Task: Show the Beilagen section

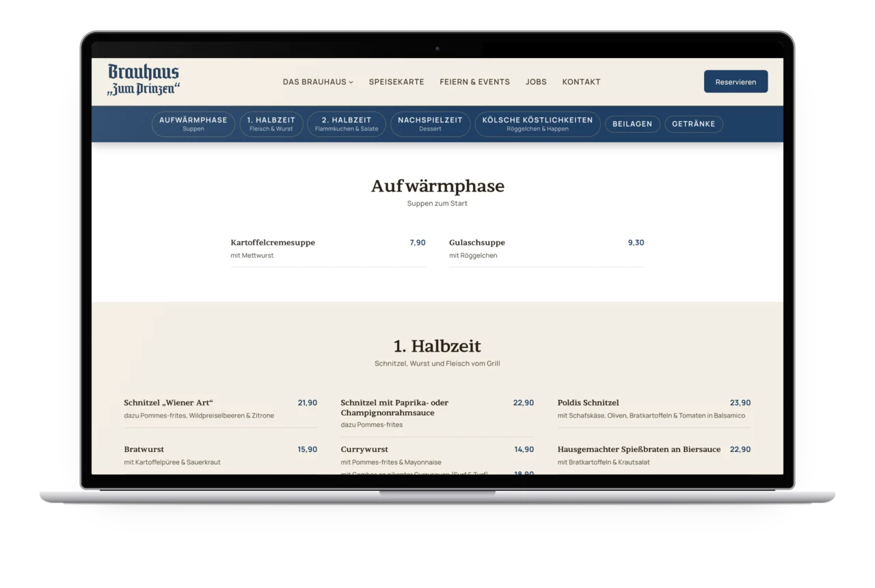Action: point(632,124)
